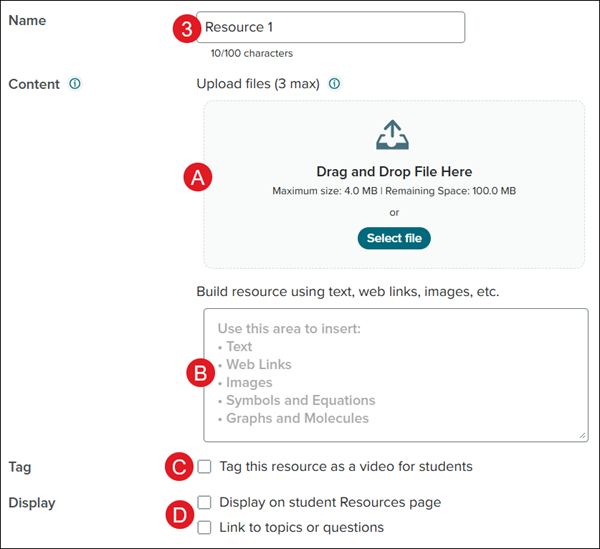Tick Link to topics or questions checkbox
Screen dimensions: 600x549
[x=205, y=527]
